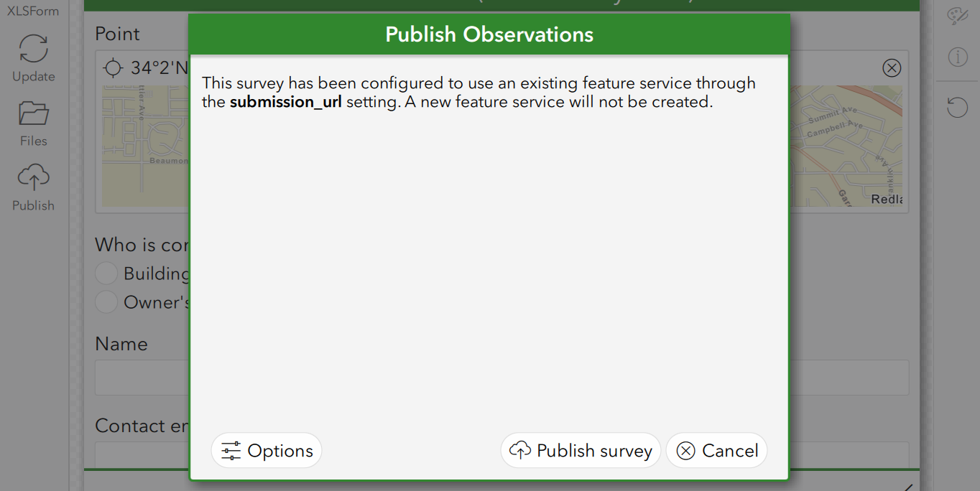This screenshot has width=980, height=491.
Task: Open the appearance palette icon
Action: (958, 16)
